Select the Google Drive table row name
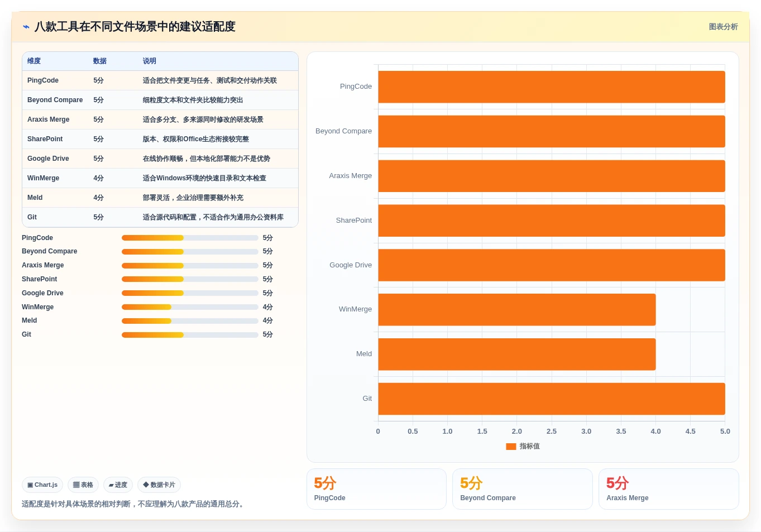Screen dimensions: 761x532 click(x=48, y=159)
